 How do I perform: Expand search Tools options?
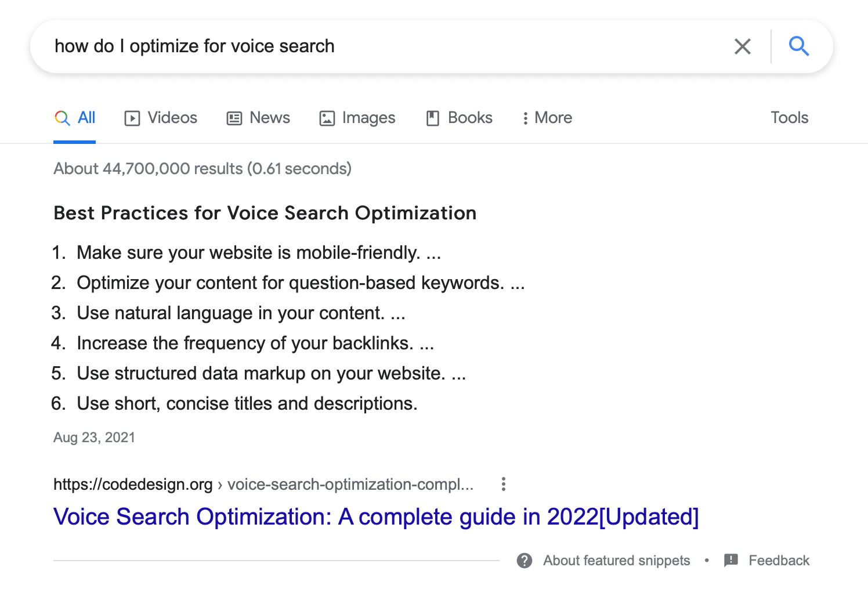789,118
